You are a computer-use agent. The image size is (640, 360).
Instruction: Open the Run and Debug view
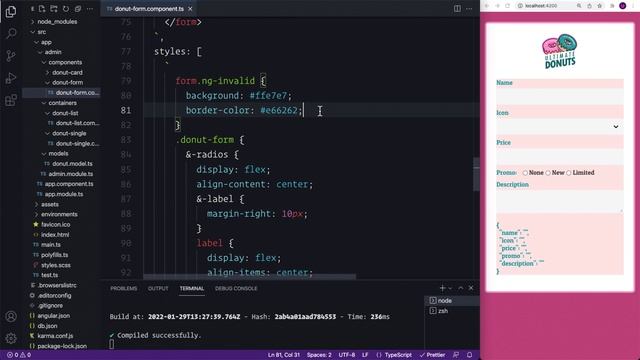(11, 78)
